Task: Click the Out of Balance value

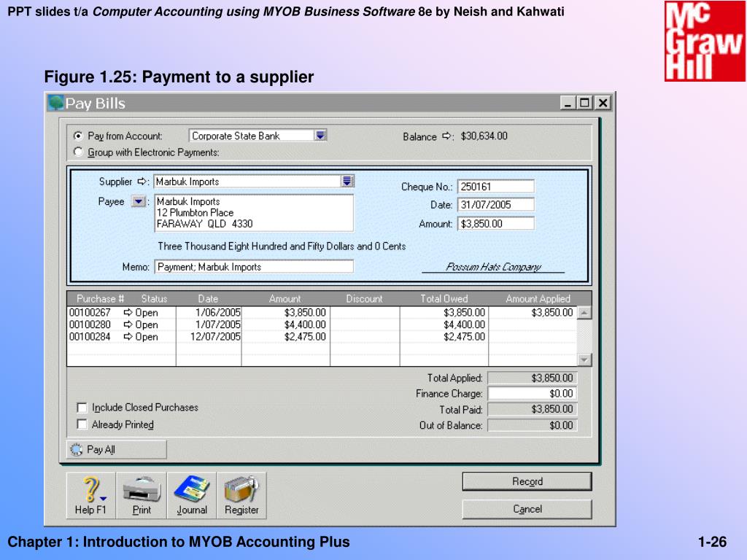Action: 533,425
